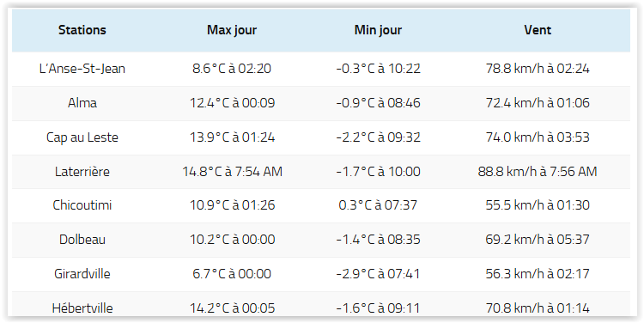This screenshot has width=644, height=323.
Task: Select the L'Anse-St-Jean station name
Action: (82, 68)
